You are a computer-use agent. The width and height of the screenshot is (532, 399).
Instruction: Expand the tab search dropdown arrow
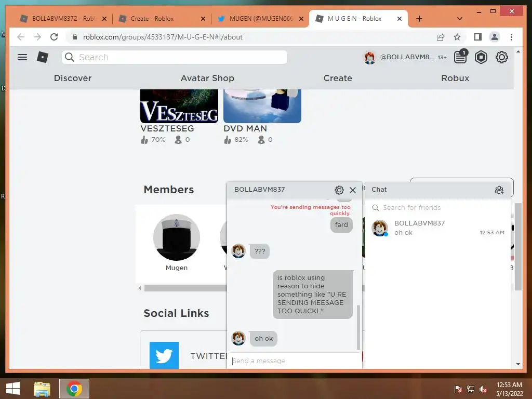[x=460, y=19]
